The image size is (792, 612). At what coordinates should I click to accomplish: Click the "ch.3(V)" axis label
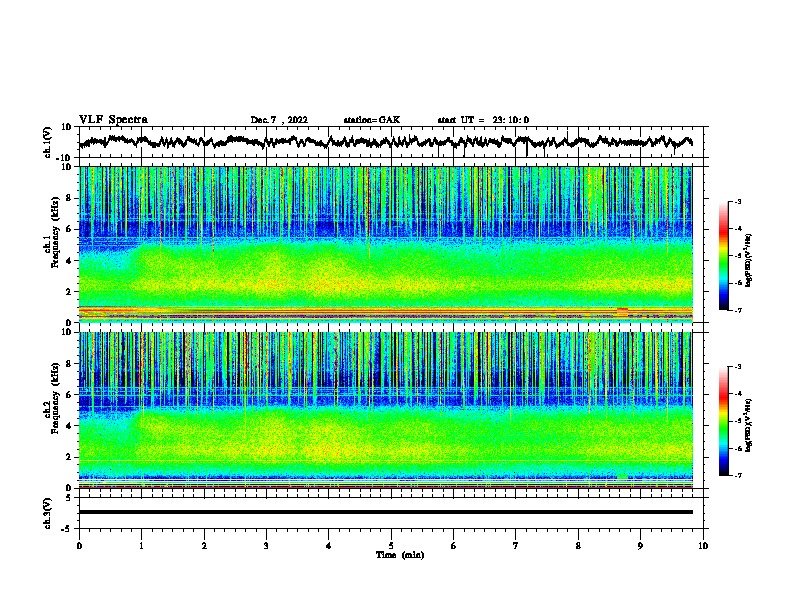coord(48,513)
